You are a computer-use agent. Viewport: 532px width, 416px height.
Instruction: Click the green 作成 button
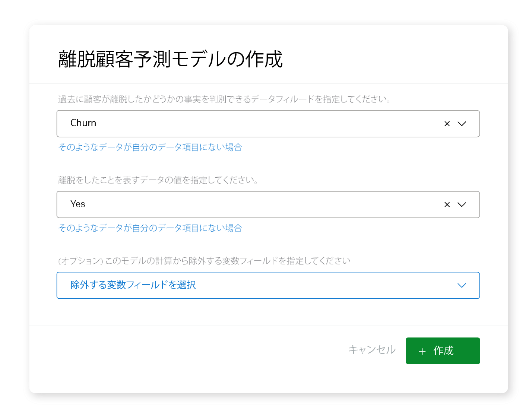click(x=443, y=351)
